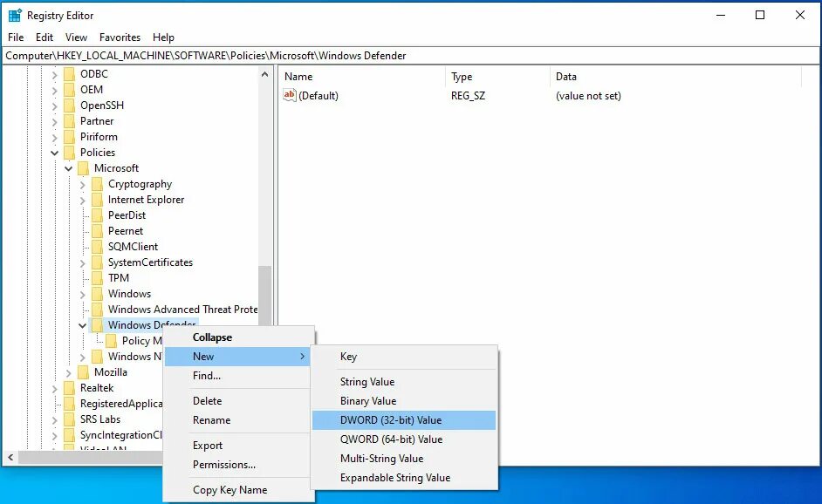Viewport: 822px width, 504px height.
Task: Select Find... in the context menu
Action: (x=237, y=376)
